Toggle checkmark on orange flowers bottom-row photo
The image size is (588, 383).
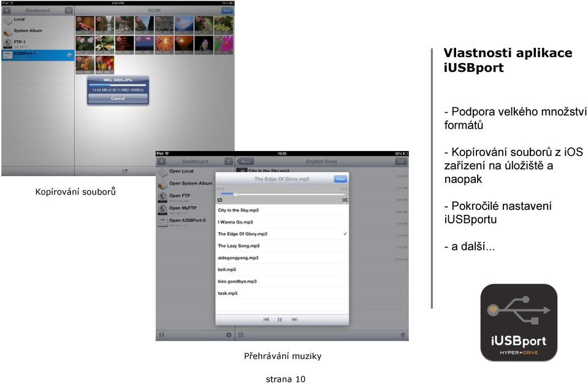pyautogui.click(x=79, y=59)
